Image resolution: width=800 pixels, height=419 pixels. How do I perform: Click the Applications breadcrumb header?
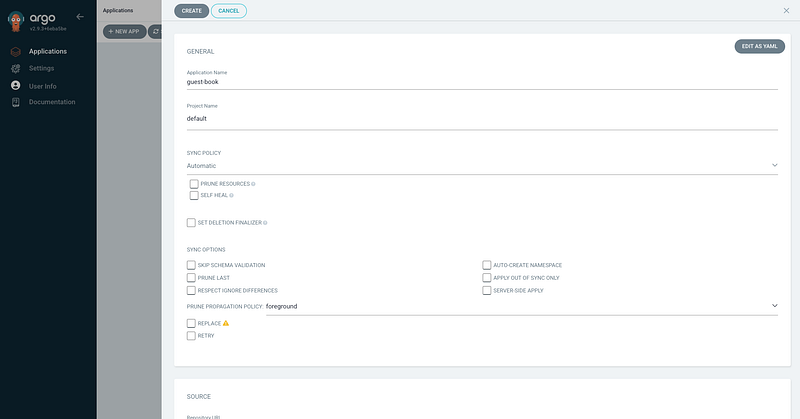(118, 11)
